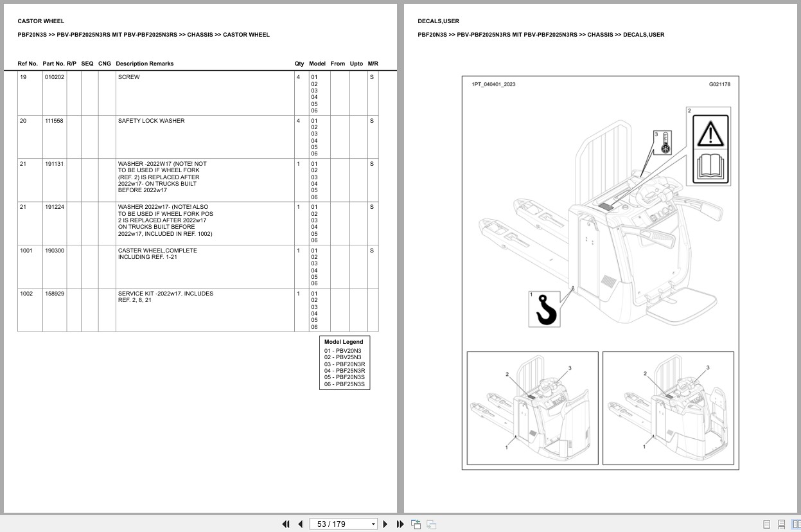Viewport: 801px width, 532px height.
Task: Click legend entry 01 - PBV20N3
Action: coord(342,351)
